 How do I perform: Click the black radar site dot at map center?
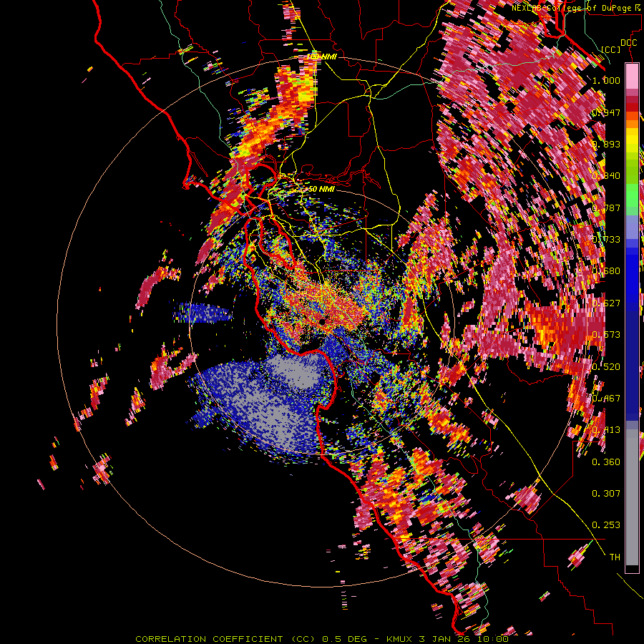(x=323, y=321)
